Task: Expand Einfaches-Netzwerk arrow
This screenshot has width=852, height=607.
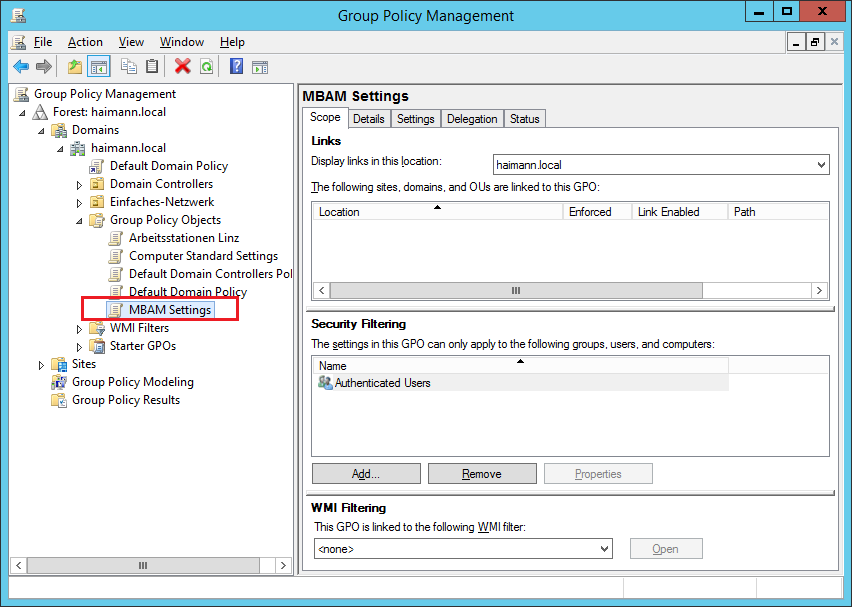Action: [79, 203]
